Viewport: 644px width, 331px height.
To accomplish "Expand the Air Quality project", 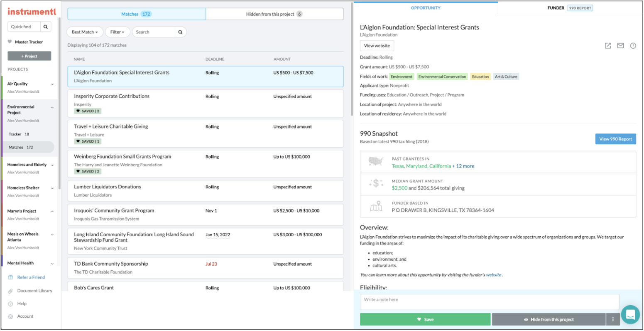I will pyautogui.click(x=52, y=84).
